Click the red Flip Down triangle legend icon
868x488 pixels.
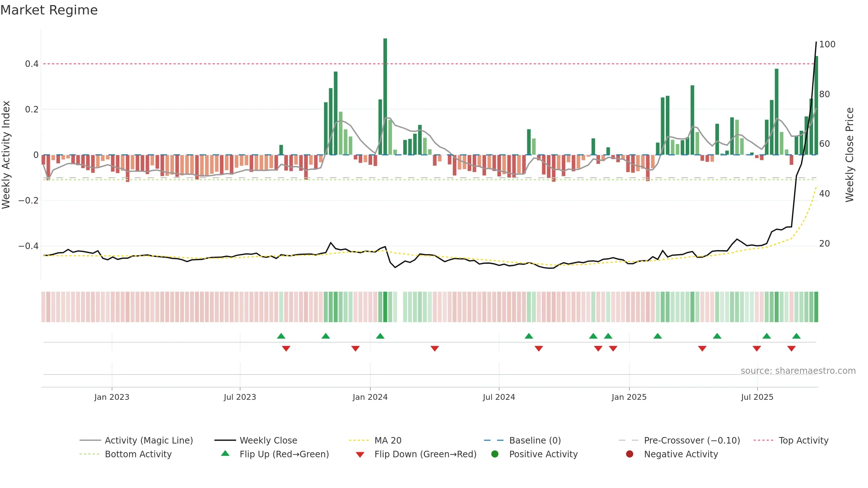360,455
